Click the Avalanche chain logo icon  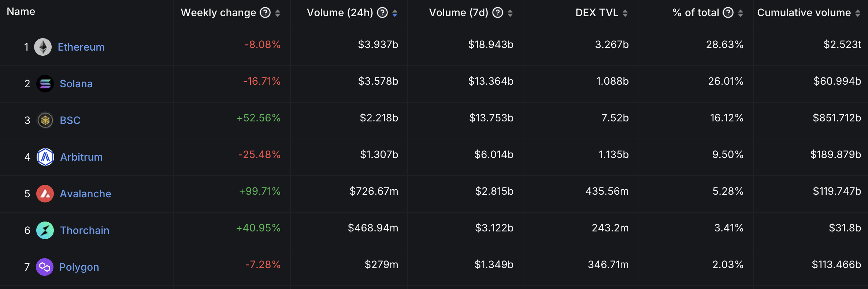45,194
